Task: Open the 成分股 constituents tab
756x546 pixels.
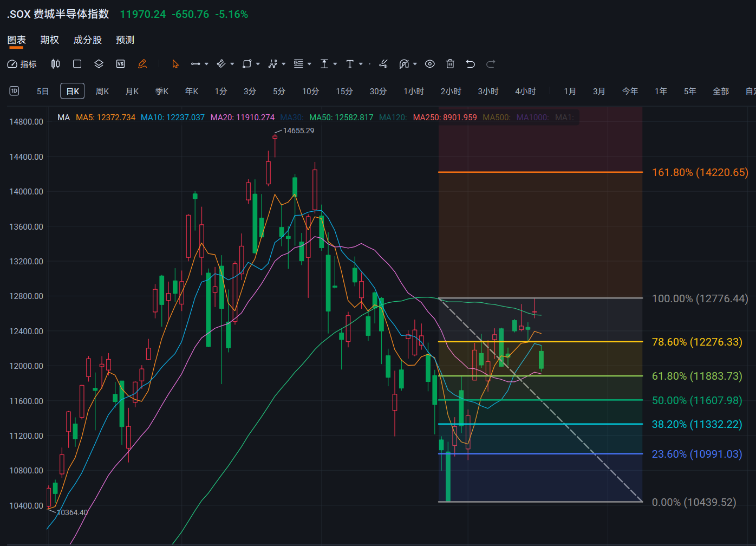Action: (88, 40)
